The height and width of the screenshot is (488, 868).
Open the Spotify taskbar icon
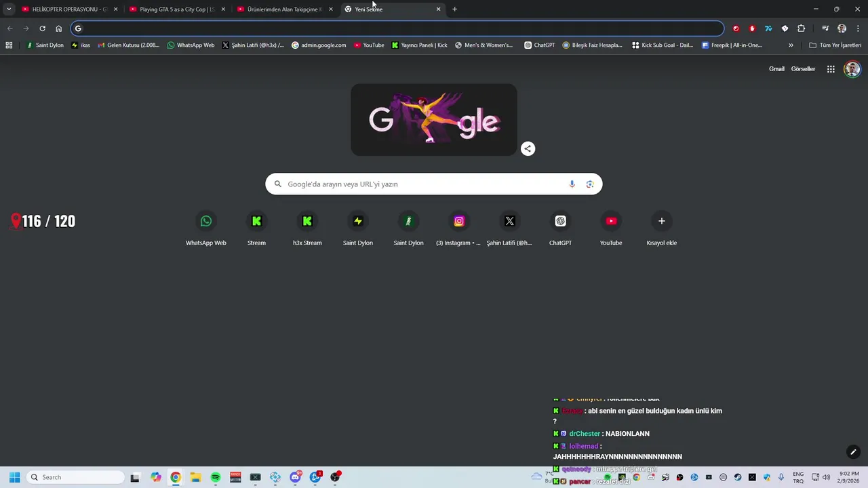click(216, 477)
